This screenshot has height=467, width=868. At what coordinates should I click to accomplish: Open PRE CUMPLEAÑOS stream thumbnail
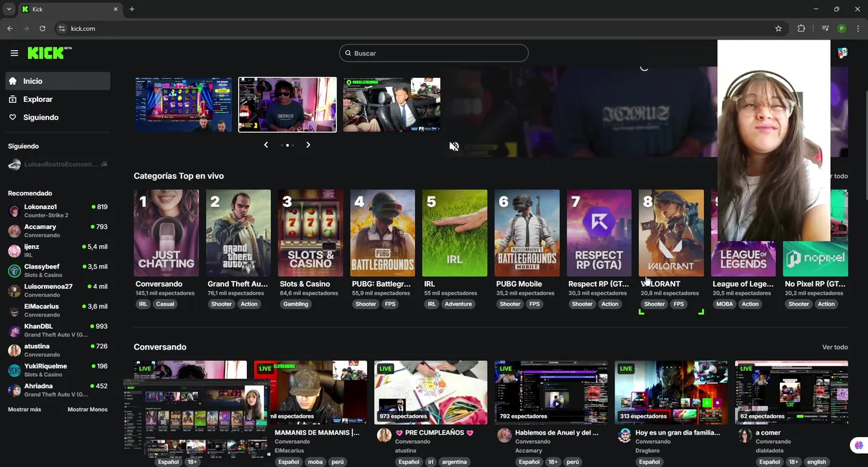pyautogui.click(x=430, y=392)
